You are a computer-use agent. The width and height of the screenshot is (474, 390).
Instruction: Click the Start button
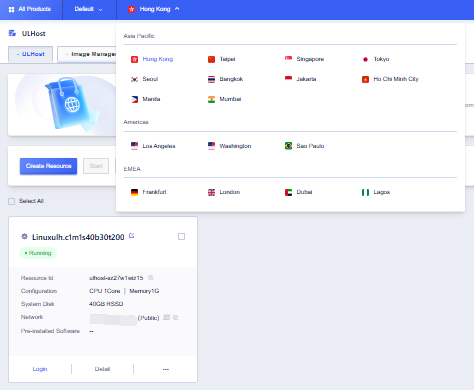96,166
